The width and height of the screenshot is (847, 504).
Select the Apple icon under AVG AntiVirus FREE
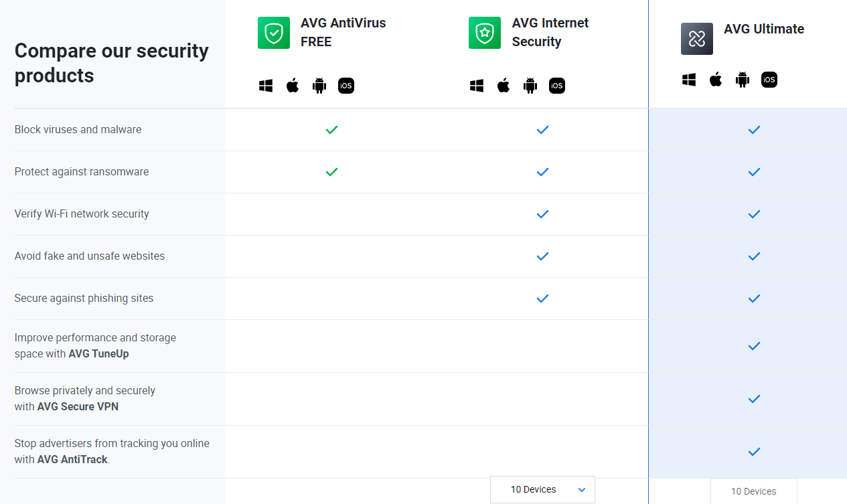293,86
